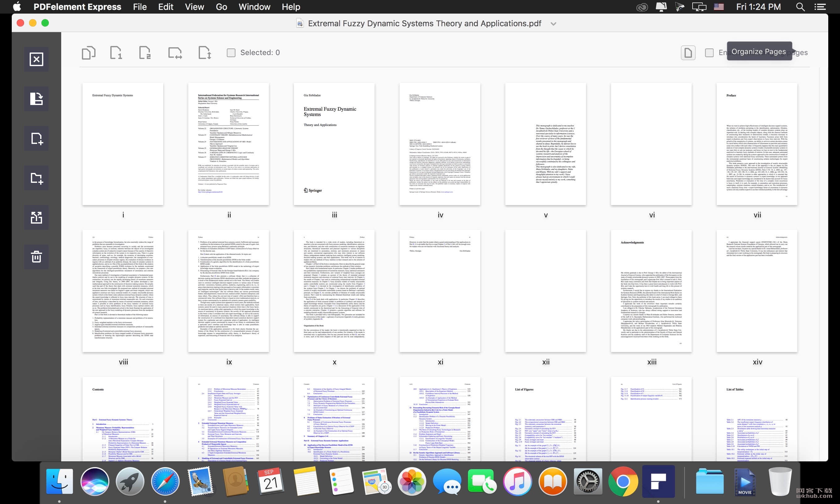Open the Trash in the Dock
This screenshot has width=840, height=504.
(x=780, y=481)
